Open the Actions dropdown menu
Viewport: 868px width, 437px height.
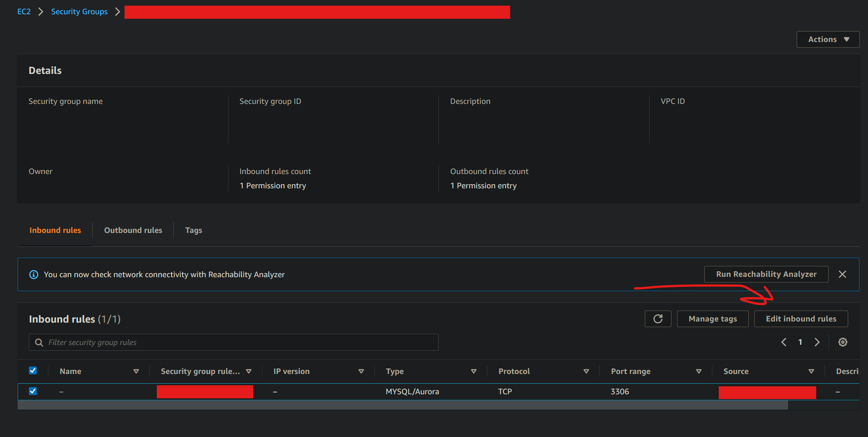827,39
